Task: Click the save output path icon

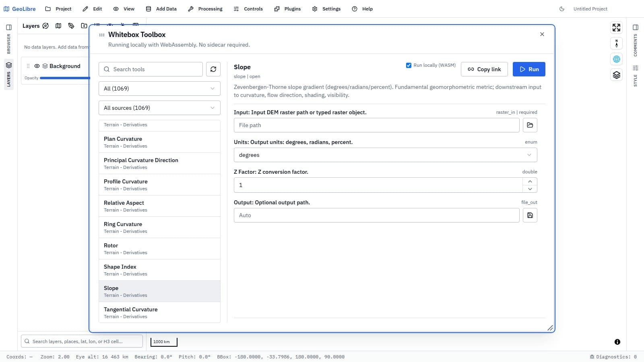Action: [530, 215]
